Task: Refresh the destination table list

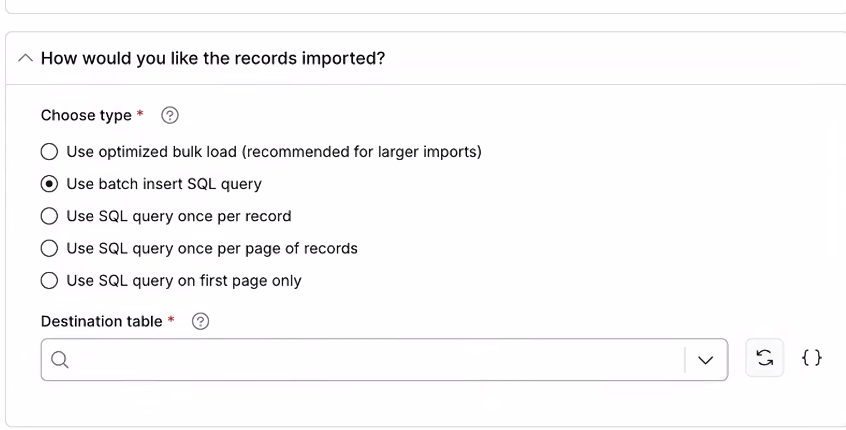Action: tap(764, 358)
